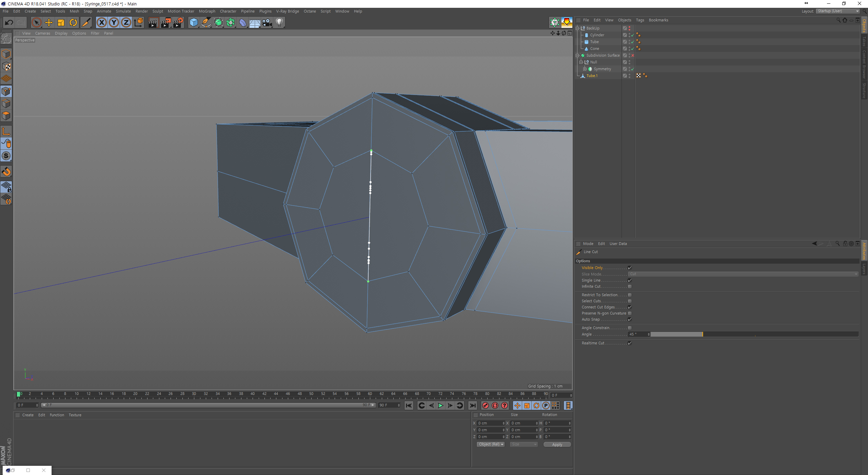Switch to Points mode

6,91
